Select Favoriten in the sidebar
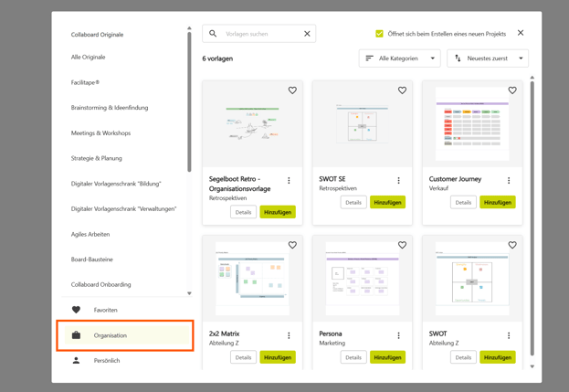Screen dimensions: 569x392 click(x=105, y=310)
